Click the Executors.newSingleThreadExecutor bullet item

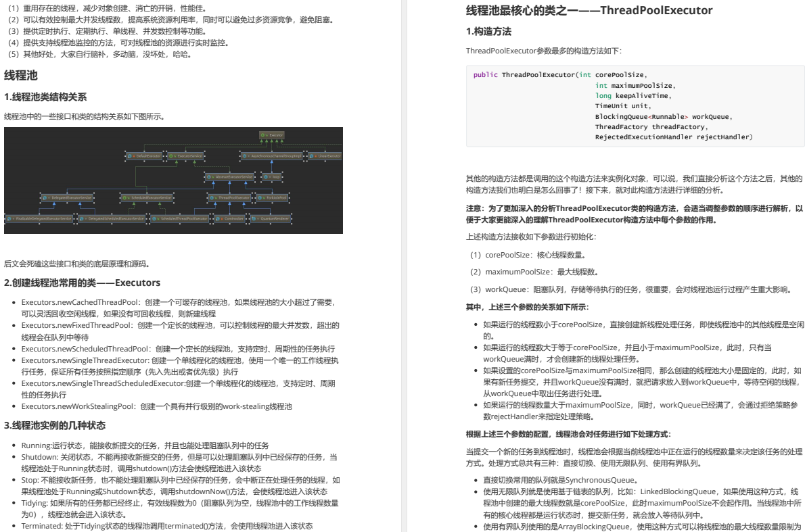pyautogui.click(x=180, y=366)
